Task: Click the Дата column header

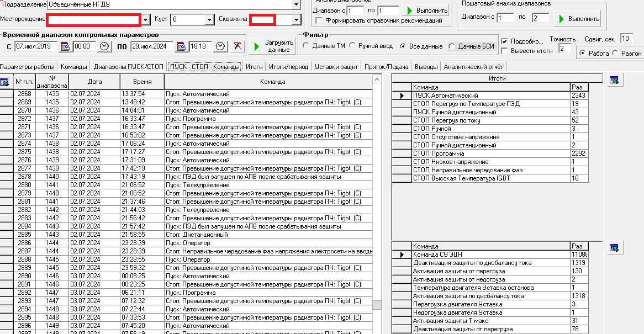Action: tap(94, 82)
